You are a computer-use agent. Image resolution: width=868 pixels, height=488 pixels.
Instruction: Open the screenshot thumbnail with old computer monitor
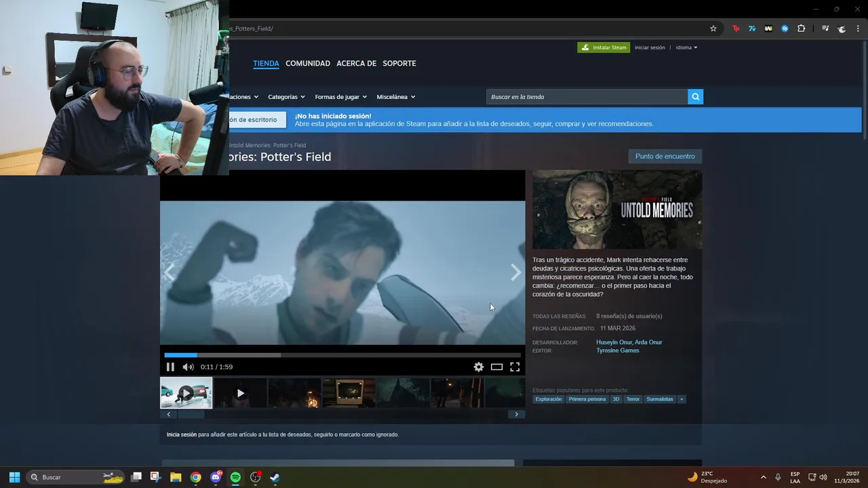[349, 393]
